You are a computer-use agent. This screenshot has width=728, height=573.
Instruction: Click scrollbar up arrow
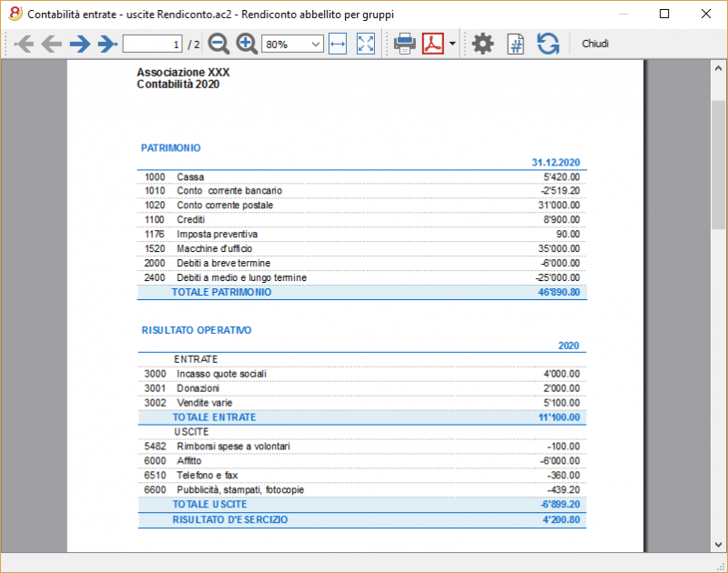[718, 68]
